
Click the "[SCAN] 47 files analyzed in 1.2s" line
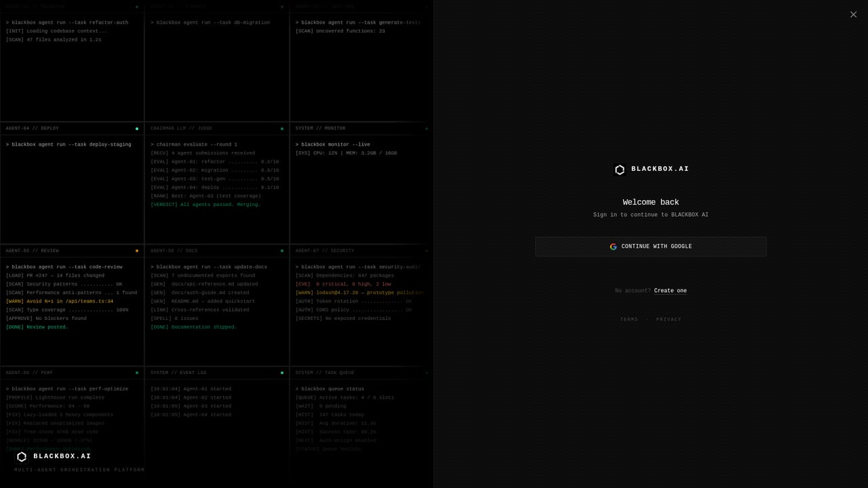click(54, 39)
